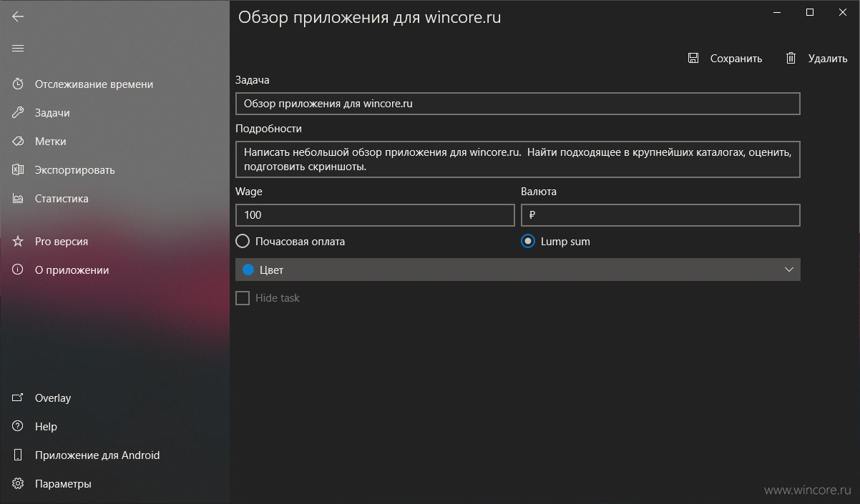Click the Подробности details text box
860x504 pixels.
pos(517,159)
